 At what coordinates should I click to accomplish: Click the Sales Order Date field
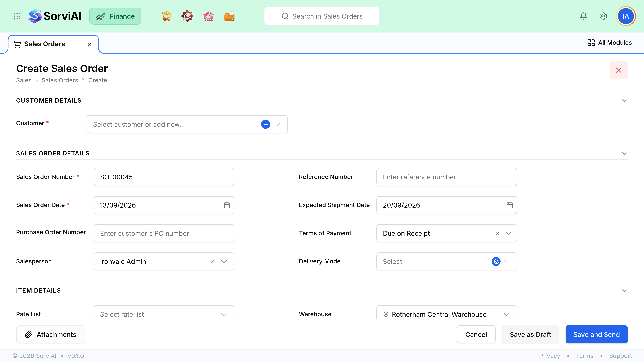pyautogui.click(x=164, y=205)
